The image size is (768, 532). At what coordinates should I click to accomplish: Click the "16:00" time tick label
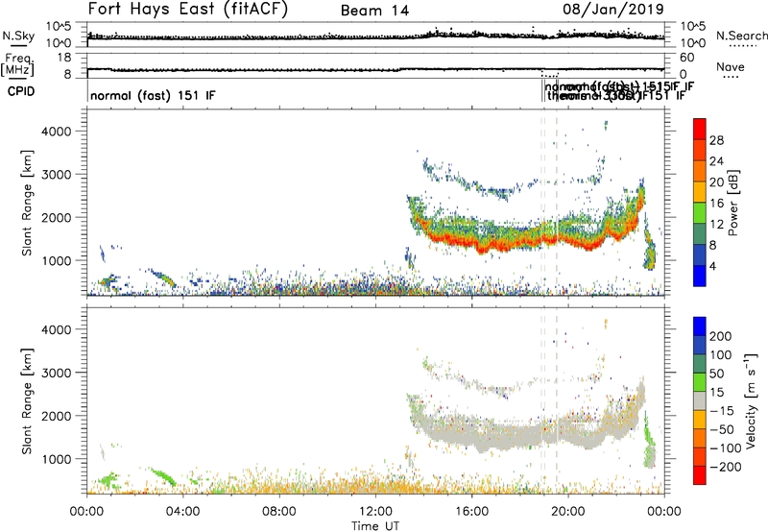[x=471, y=512]
